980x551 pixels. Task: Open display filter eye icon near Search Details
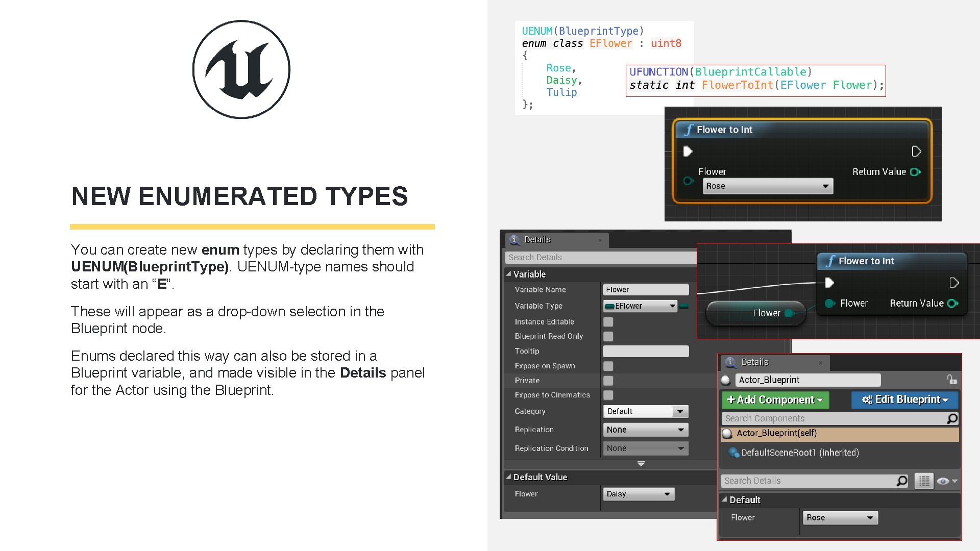point(943,481)
